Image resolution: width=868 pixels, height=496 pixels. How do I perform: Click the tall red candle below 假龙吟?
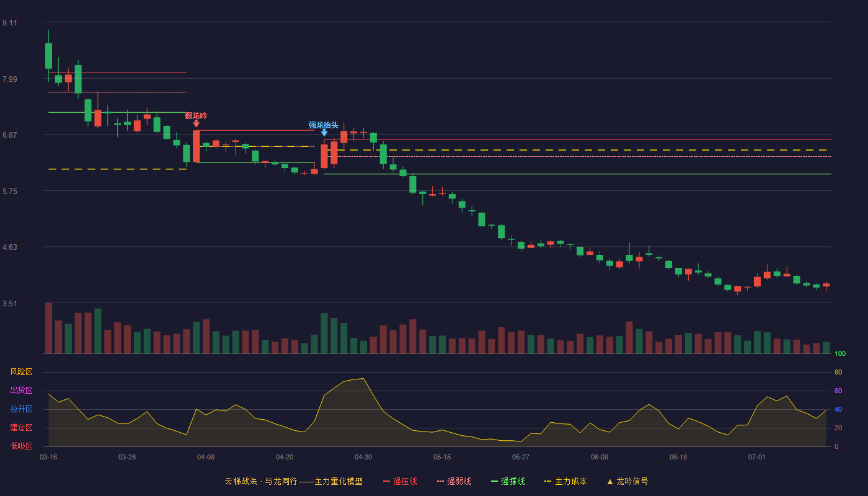point(196,146)
